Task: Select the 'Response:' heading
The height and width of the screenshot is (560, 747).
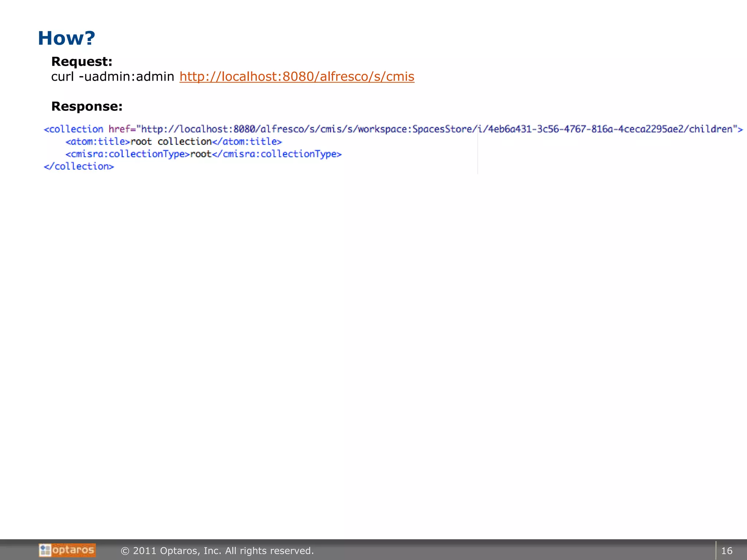Action: [87, 106]
